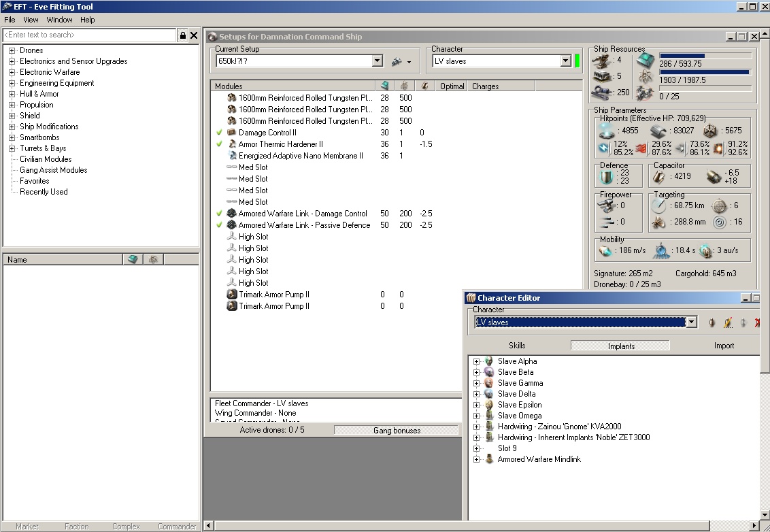Click the max velocity icon showing 186 m/s
The height and width of the screenshot is (532, 770).
click(x=605, y=251)
